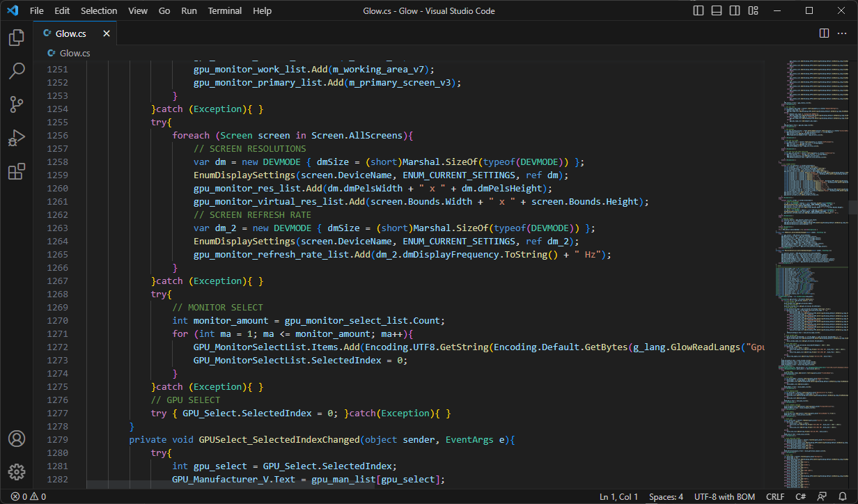Toggle the secondary side bar

[734, 11]
